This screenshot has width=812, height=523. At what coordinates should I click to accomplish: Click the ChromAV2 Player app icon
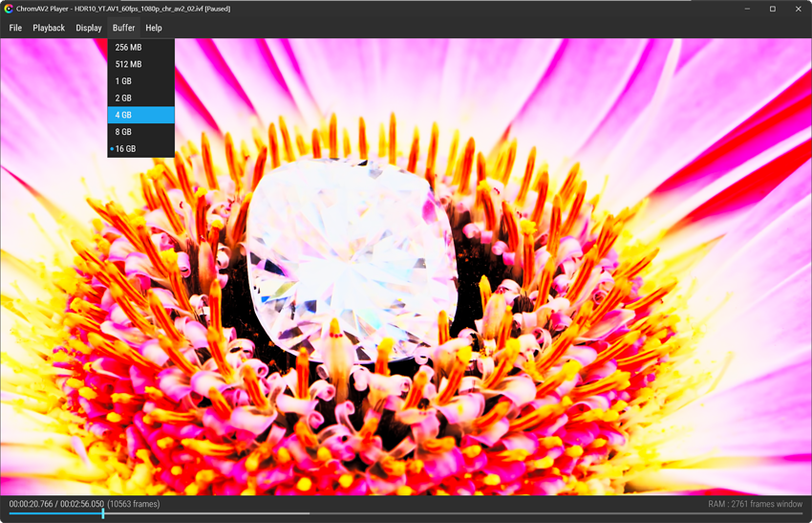[9, 9]
